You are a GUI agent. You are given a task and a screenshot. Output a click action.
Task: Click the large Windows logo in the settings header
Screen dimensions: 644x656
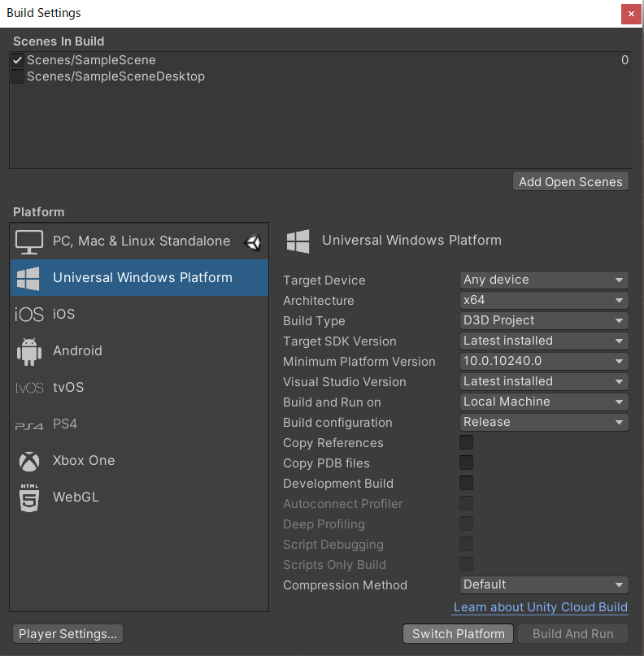298,241
